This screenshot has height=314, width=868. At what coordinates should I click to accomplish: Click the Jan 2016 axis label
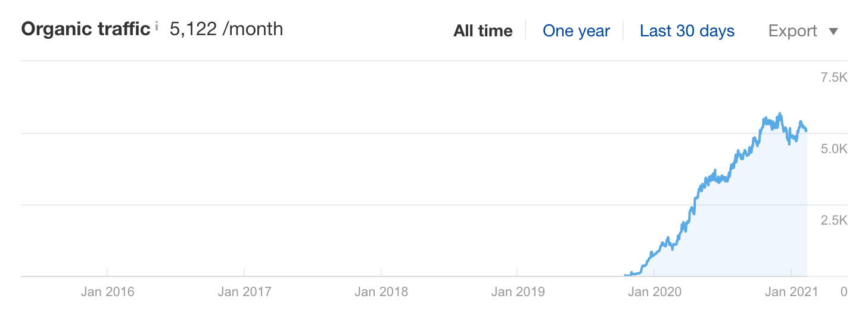[107, 292]
